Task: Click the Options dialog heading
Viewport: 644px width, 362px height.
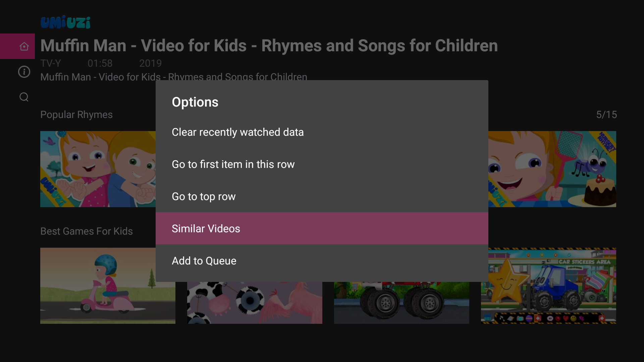Action: [x=195, y=102]
